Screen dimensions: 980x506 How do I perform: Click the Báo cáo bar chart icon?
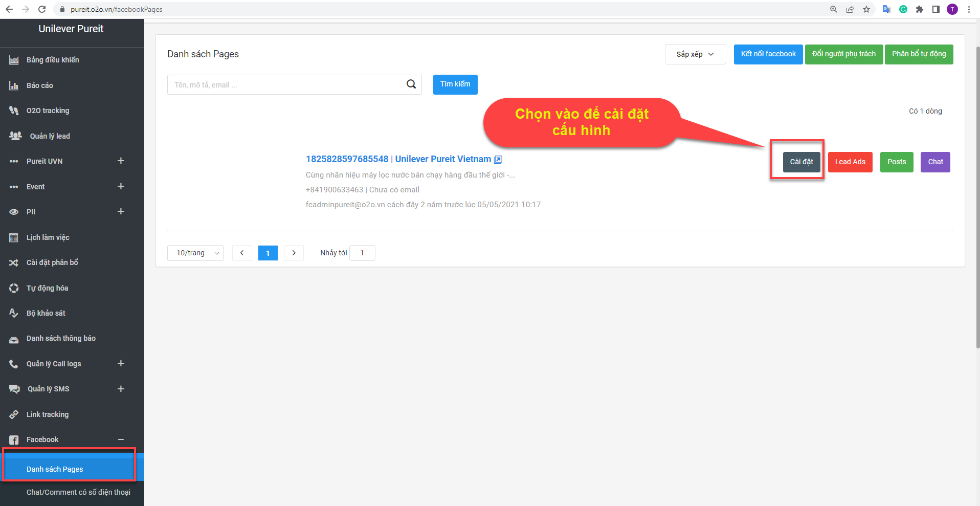(14, 85)
